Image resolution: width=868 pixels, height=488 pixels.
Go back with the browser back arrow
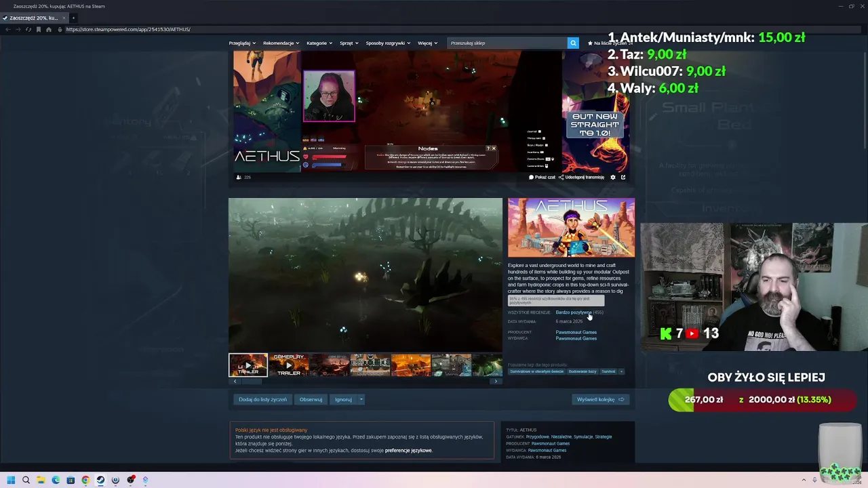[7, 29]
